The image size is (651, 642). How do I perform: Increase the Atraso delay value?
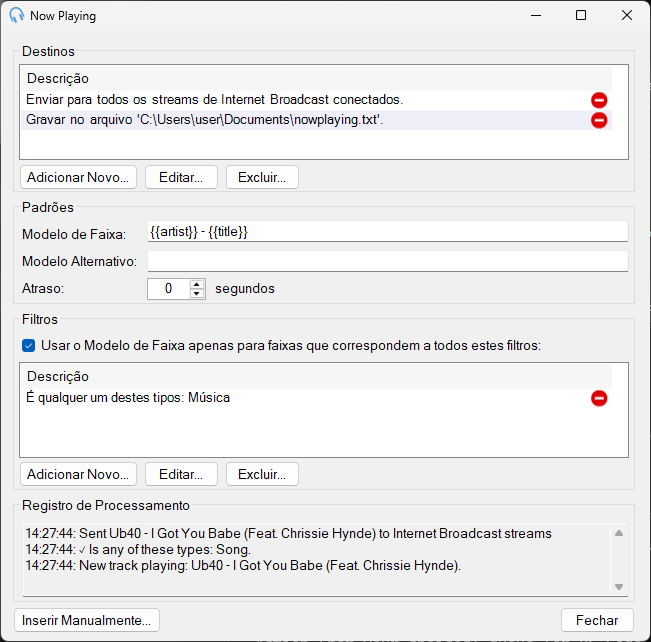[x=197, y=284]
